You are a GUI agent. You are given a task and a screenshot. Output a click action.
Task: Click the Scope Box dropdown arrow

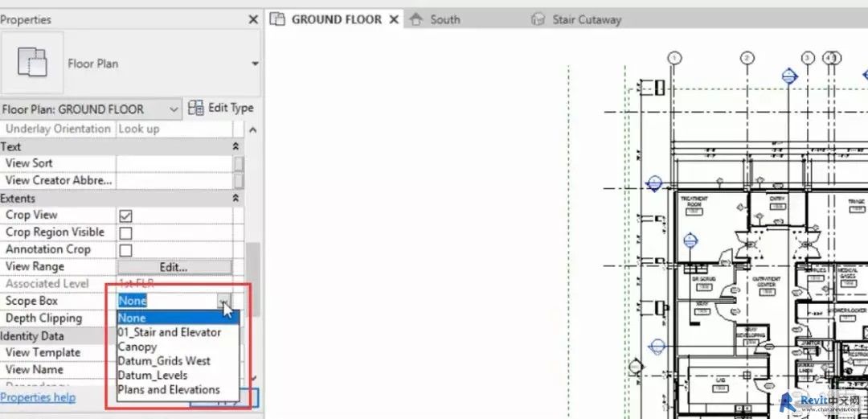click(x=224, y=301)
